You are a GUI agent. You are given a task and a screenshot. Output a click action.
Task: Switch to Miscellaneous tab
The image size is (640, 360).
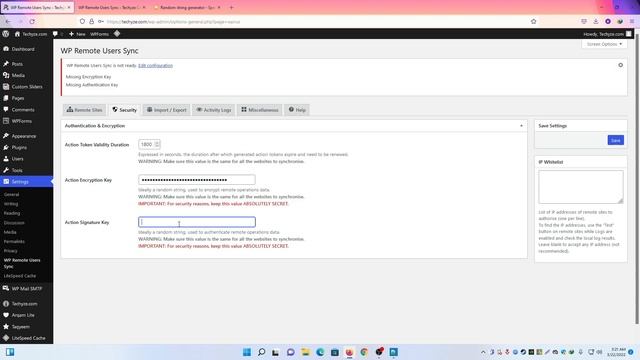tap(260, 110)
